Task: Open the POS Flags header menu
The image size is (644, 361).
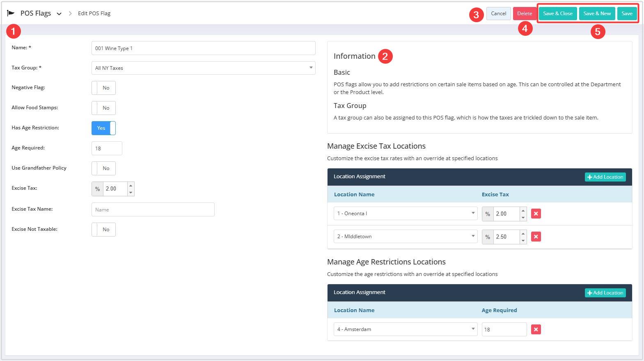Action: pos(59,14)
